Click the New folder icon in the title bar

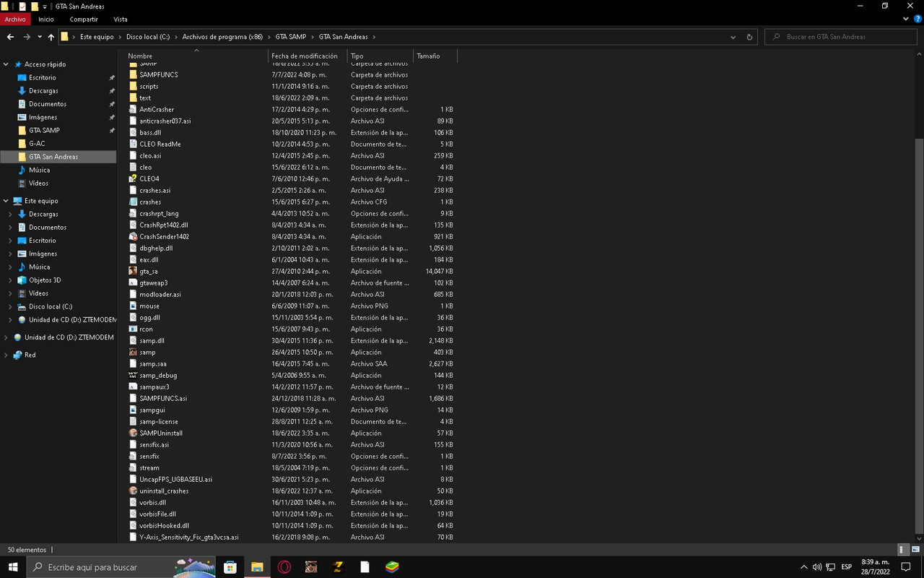(x=34, y=7)
